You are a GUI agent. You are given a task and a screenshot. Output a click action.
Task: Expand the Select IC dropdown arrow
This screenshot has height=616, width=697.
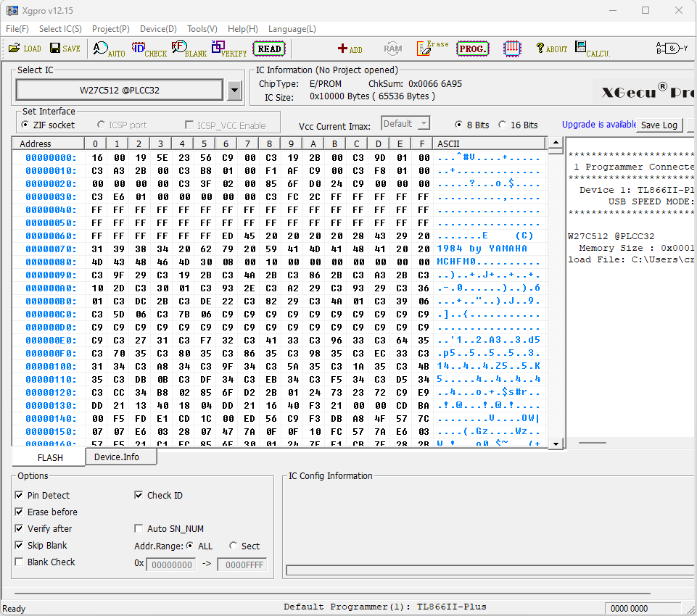[x=234, y=91]
